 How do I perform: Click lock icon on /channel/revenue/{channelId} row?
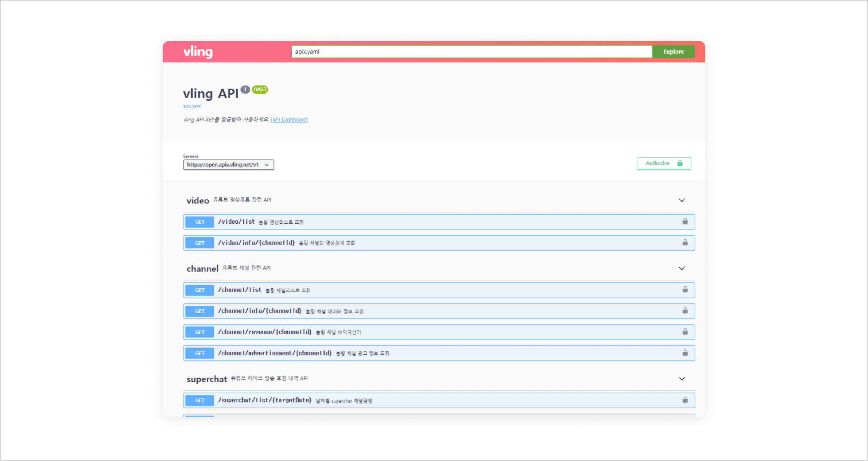pos(685,332)
